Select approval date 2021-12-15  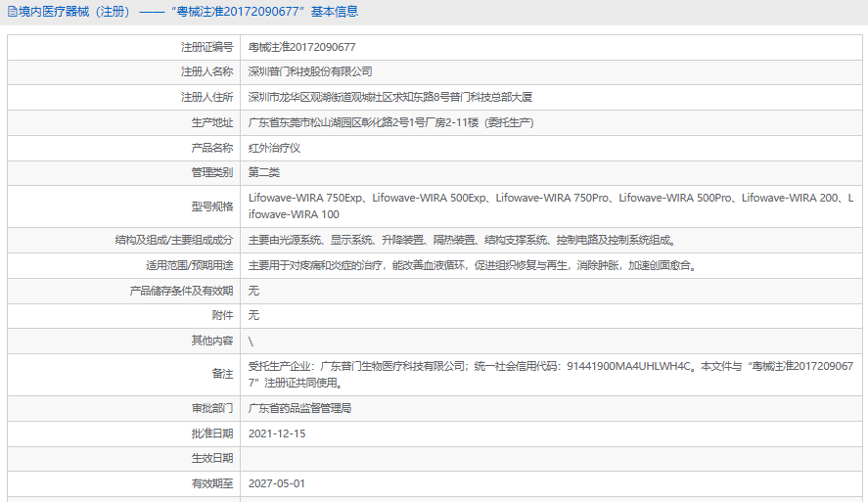tap(277, 434)
